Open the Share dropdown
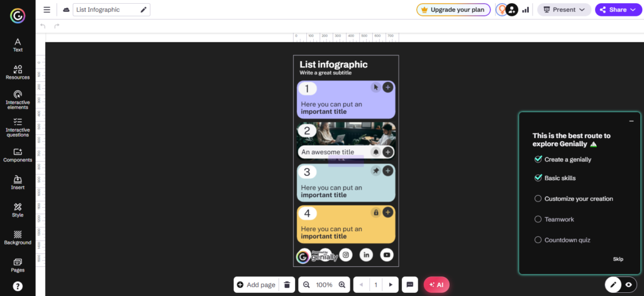 618,10
